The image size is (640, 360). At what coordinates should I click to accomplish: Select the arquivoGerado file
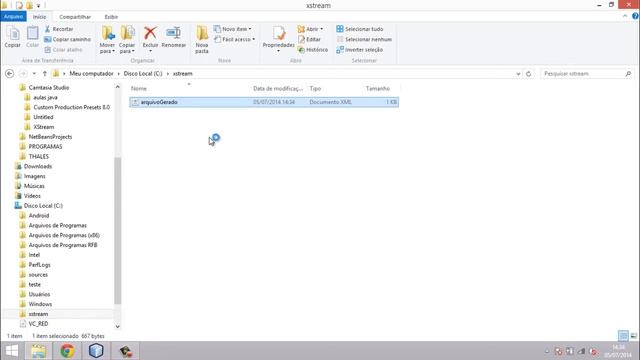tap(264, 102)
